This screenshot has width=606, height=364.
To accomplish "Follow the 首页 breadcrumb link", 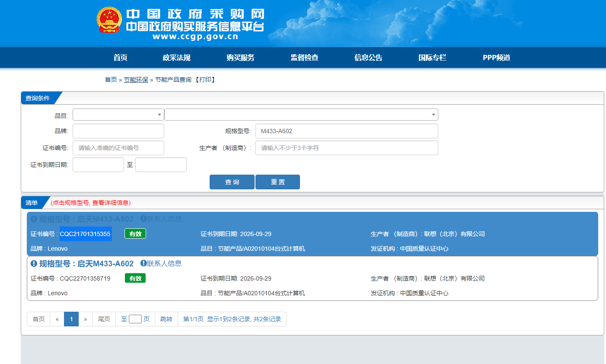I will [x=111, y=80].
